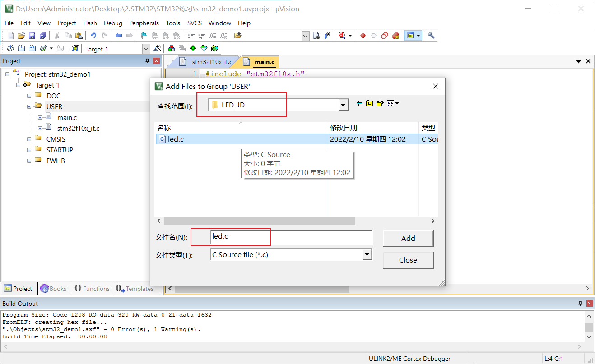Open the Peripherals menu
The width and height of the screenshot is (595, 364).
pyautogui.click(x=144, y=23)
